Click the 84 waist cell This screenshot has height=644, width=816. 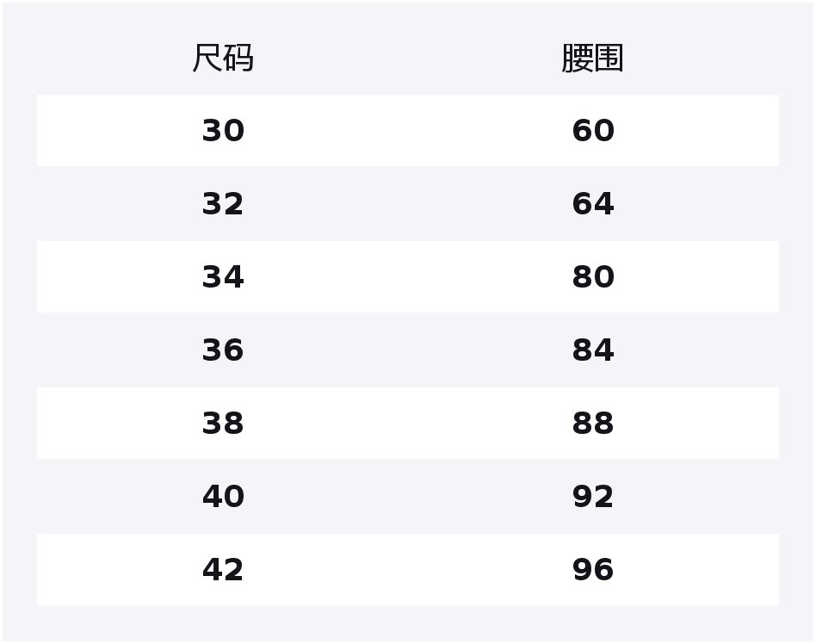point(592,350)
